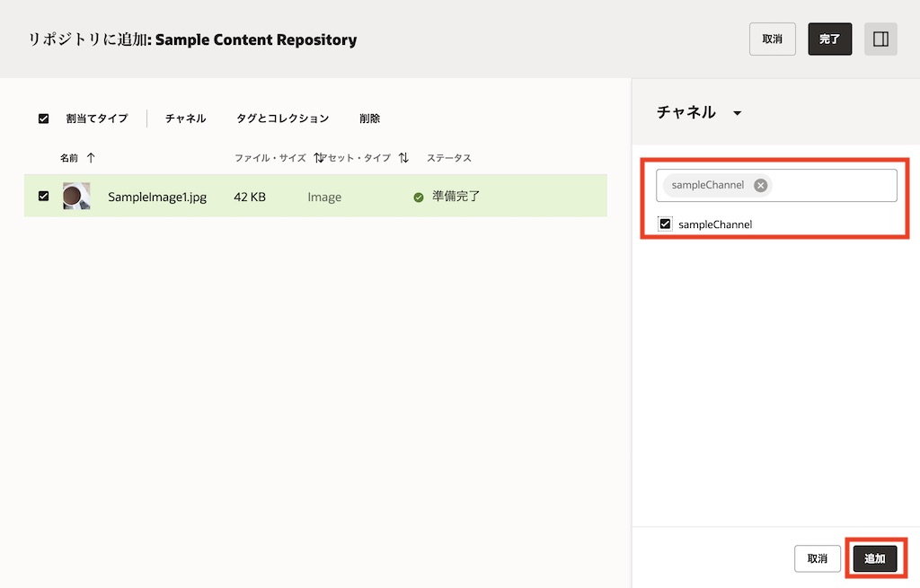Expand the チャネル panel dropdown arrow
The height and width of the screenshot is (588, 920).
[x=738, y=114]
